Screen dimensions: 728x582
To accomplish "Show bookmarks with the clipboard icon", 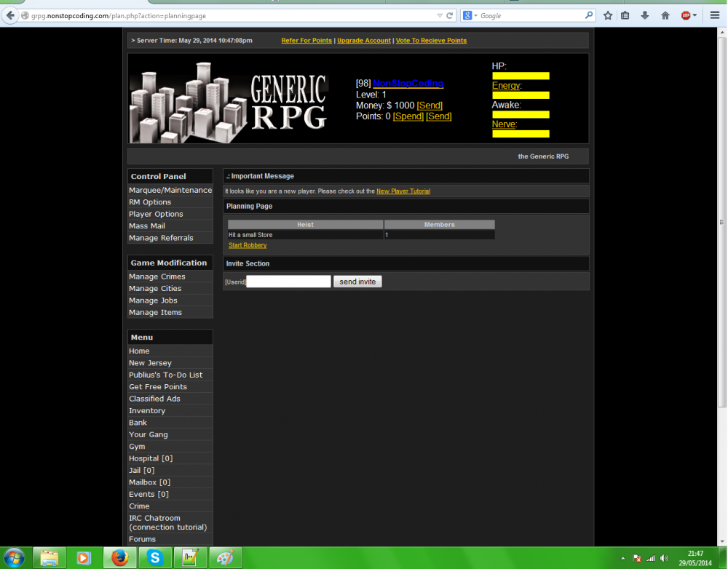I will [x=625, y=15].
